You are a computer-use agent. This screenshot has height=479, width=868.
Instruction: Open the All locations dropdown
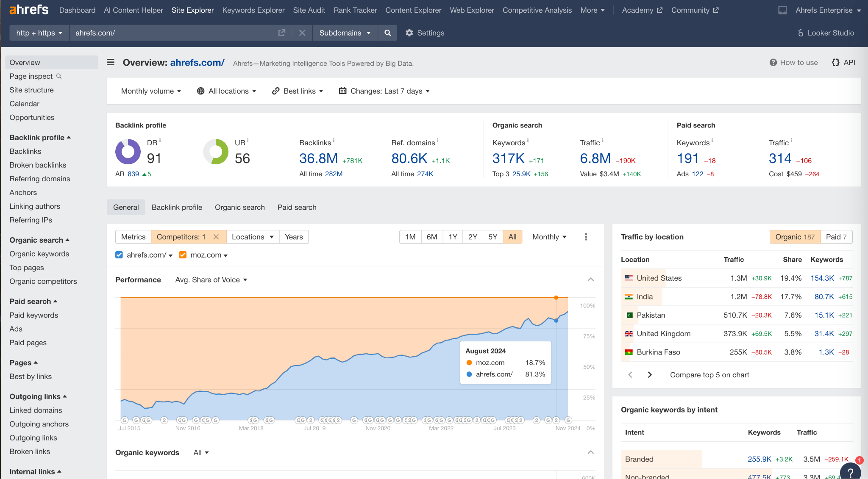(x=227, y=91)
